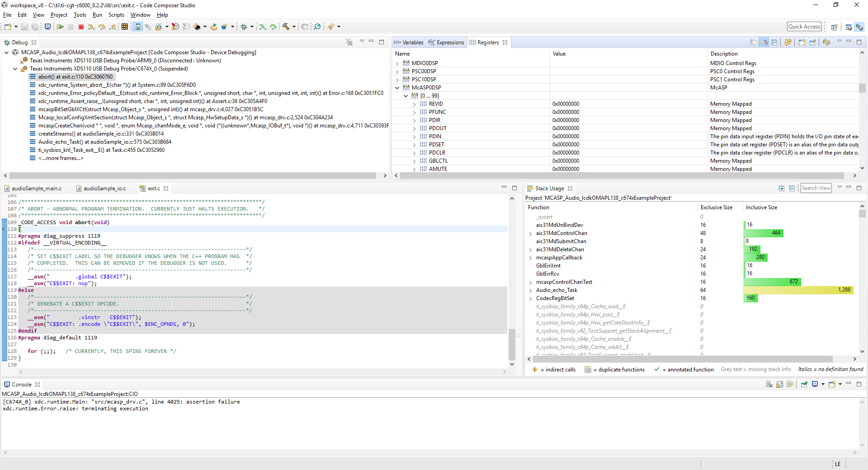Image resolution: width=868 pixels, height=470 pixels.
Task: Click the Step Over toolbar icon
Action: 102,27
